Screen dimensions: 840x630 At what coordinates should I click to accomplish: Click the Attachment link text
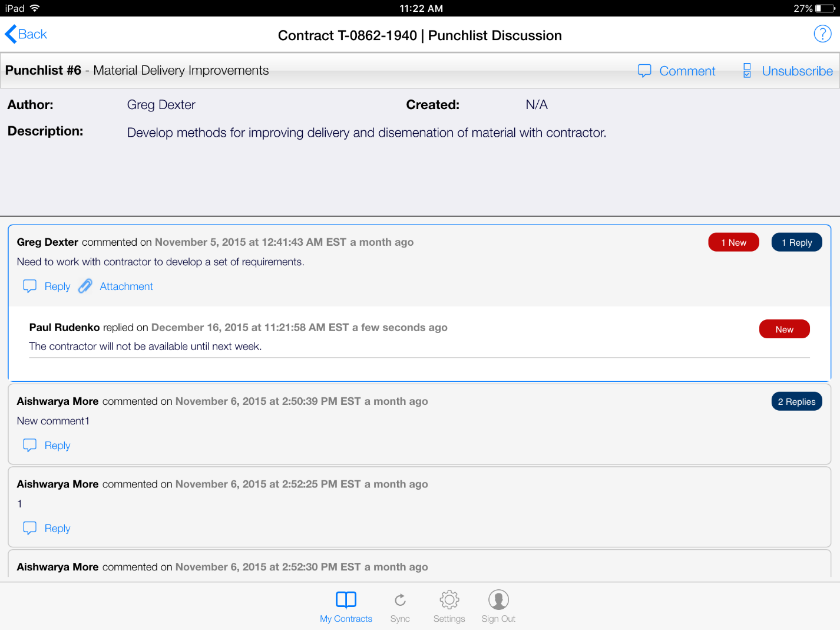126,286
